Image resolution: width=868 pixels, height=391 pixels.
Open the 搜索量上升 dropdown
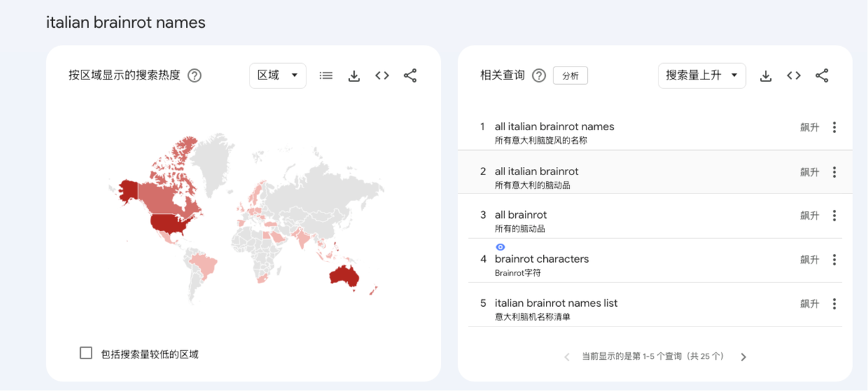pos(702,75)
